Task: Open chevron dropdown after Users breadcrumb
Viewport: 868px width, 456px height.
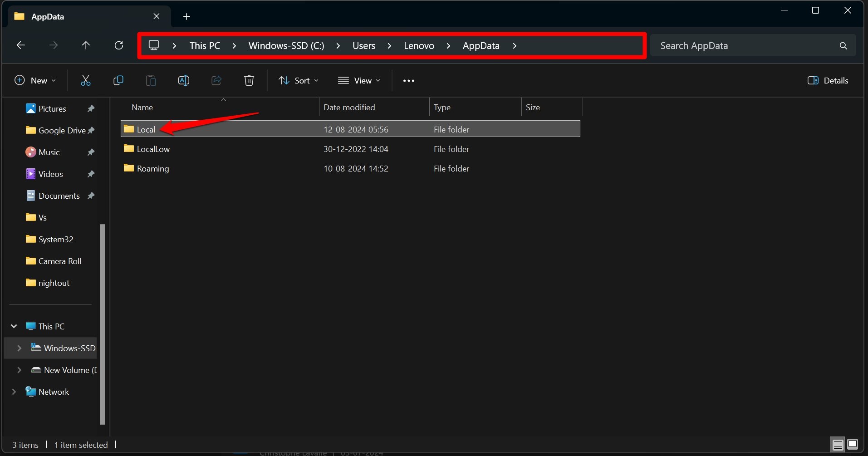Action: click(x=389, y=46)
